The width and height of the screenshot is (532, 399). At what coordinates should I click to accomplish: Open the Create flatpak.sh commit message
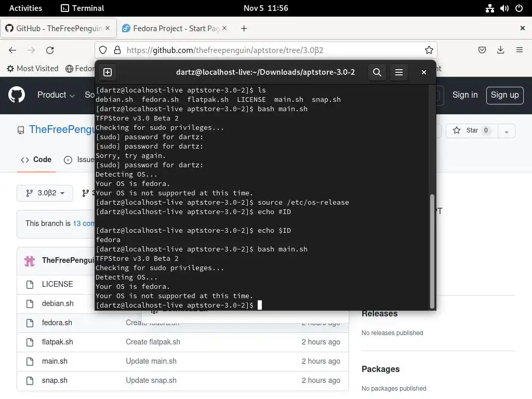(x=153, y=342)
